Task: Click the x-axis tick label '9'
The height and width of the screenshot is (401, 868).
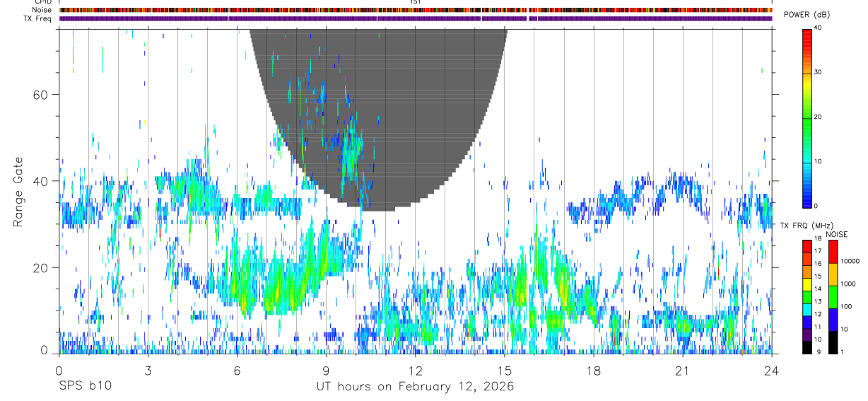Action: click(326, 370)
